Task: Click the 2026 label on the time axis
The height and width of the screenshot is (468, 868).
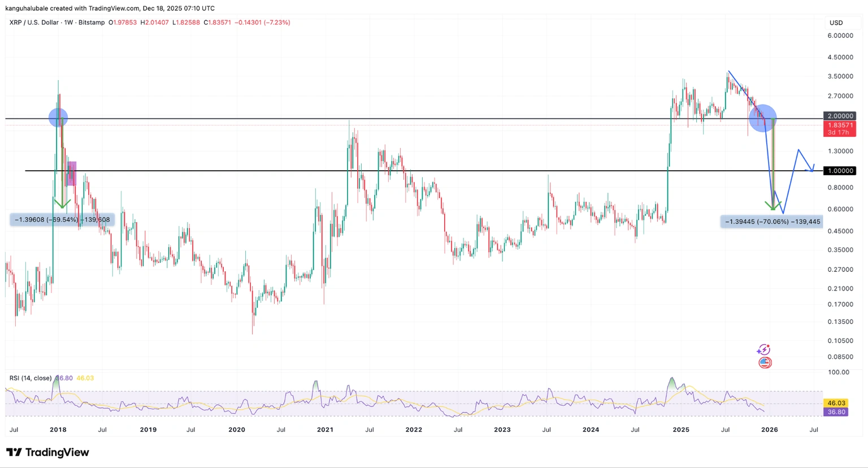Action: point(769,430)
